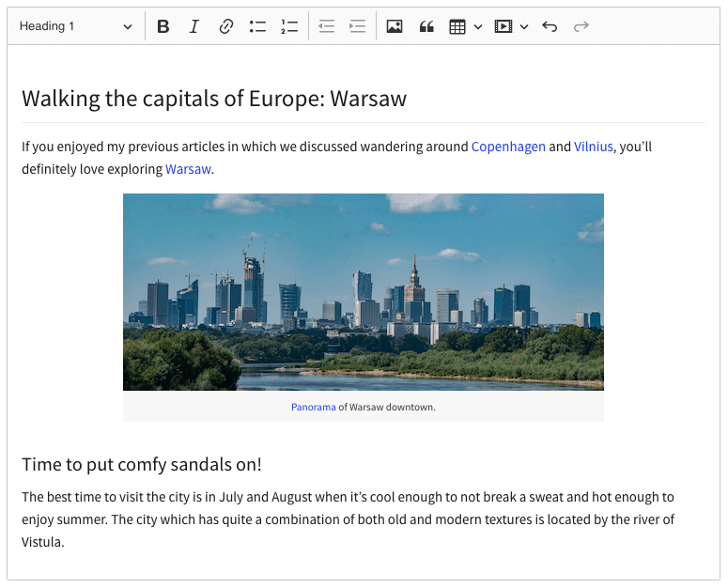Click the insert table icon

(x=457, y=26)
